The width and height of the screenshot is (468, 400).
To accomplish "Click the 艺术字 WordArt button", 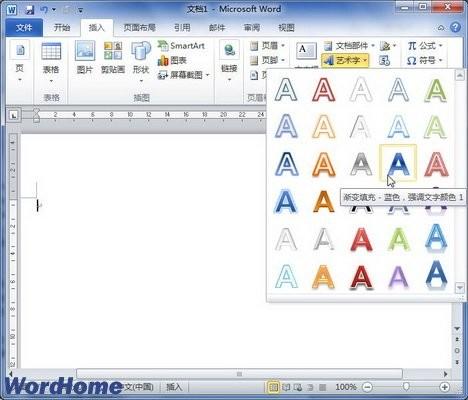I will click(345, 60).
